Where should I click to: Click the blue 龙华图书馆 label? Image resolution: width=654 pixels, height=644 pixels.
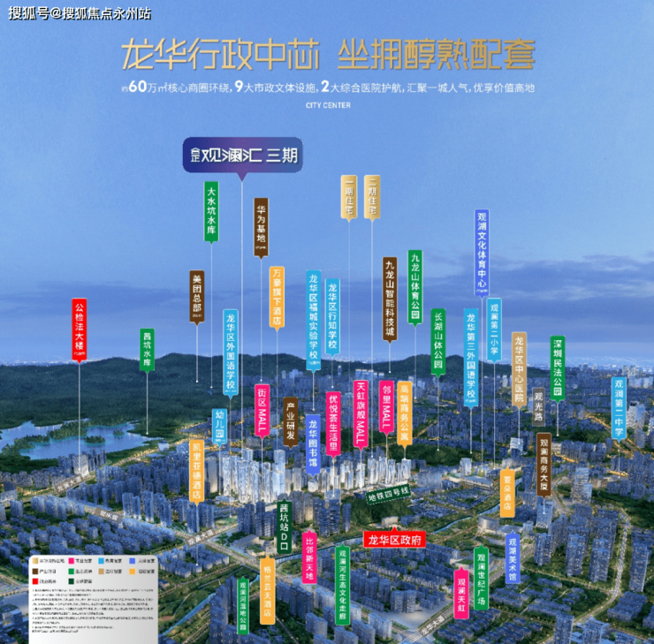click(x=313, y=444)
